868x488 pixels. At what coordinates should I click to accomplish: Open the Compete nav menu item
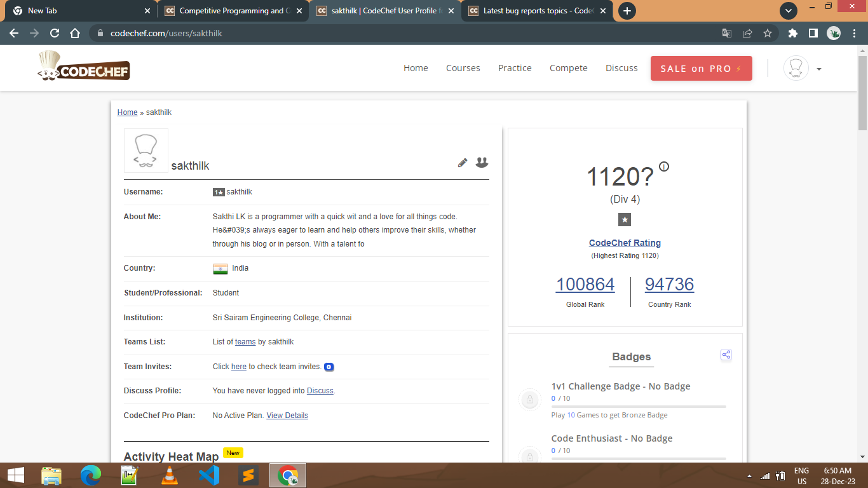coord(569,68)
